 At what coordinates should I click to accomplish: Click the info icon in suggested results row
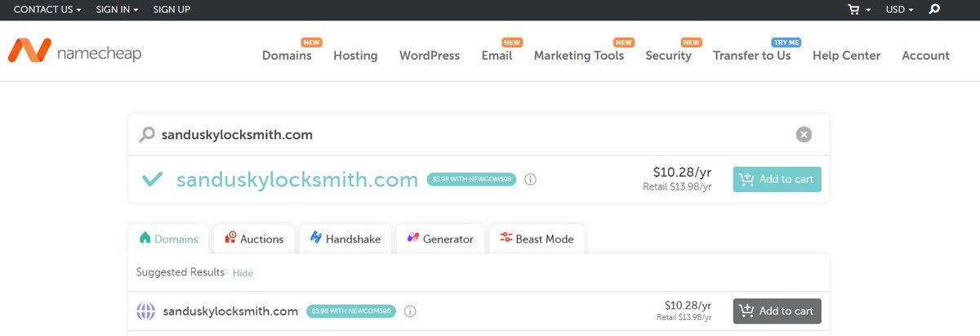pyautogui.click(x=410, y=311)
